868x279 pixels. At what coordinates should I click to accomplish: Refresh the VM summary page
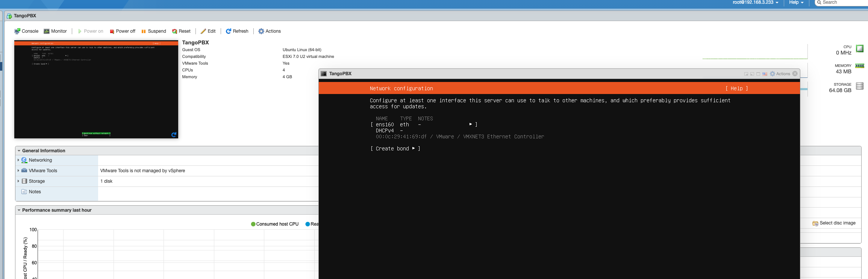[237, 31]
